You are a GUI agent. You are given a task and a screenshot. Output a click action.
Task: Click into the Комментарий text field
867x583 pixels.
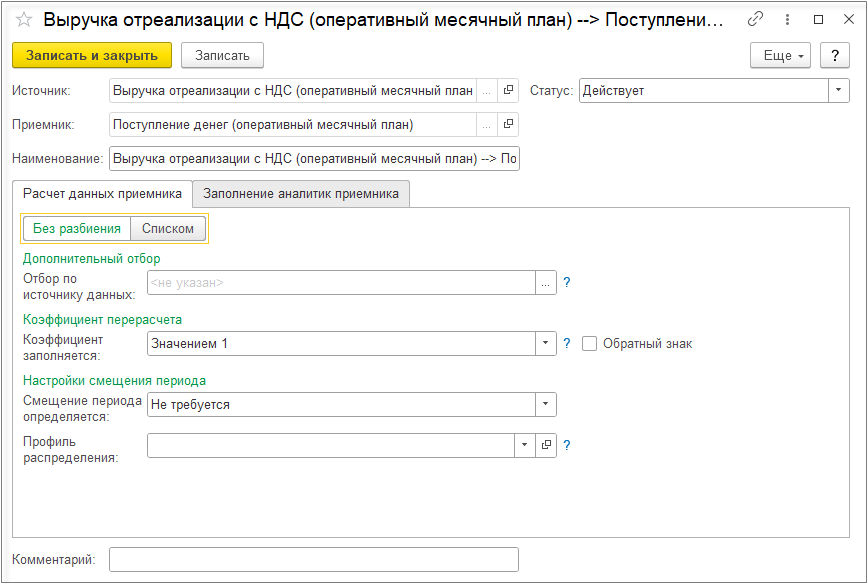pyautogui.click(x=313, y=560)
